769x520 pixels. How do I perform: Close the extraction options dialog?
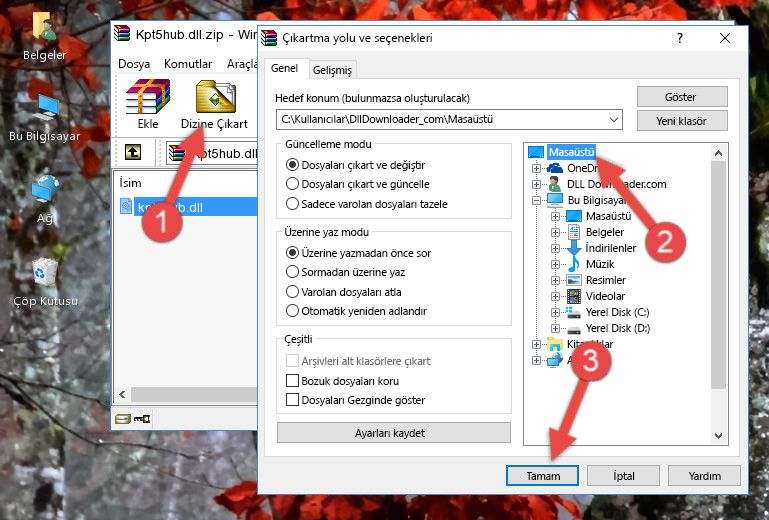click(725, 38)
